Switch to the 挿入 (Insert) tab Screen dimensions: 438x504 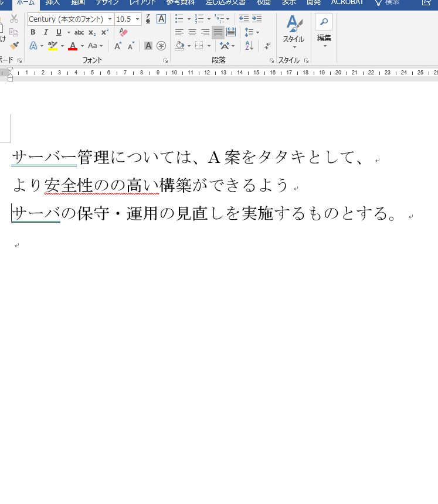[x=53, y=2]
